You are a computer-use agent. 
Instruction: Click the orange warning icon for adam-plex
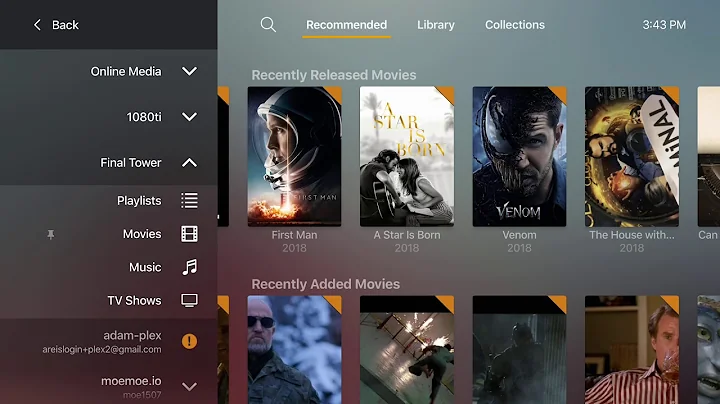tap(189, 342)
